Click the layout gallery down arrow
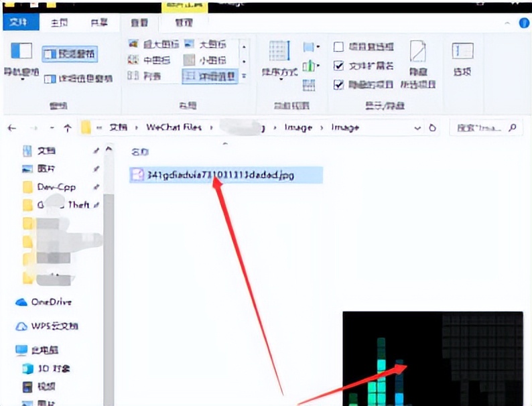532x406 pixels. 244,62
